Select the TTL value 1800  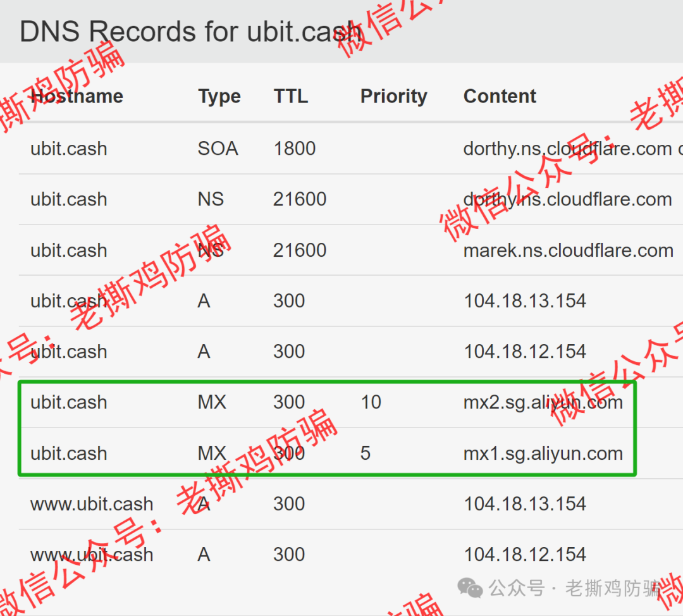point(295,149)
